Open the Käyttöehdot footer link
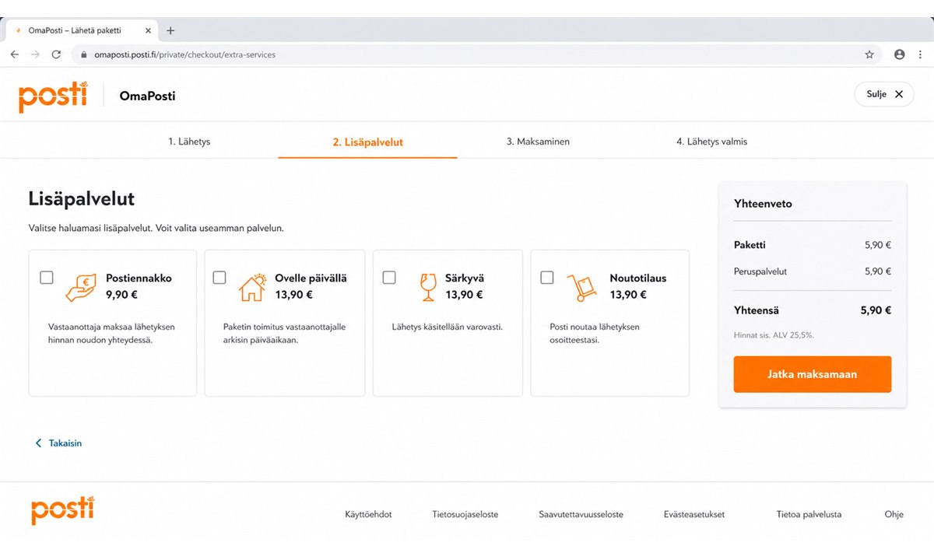 pos(368,514)
